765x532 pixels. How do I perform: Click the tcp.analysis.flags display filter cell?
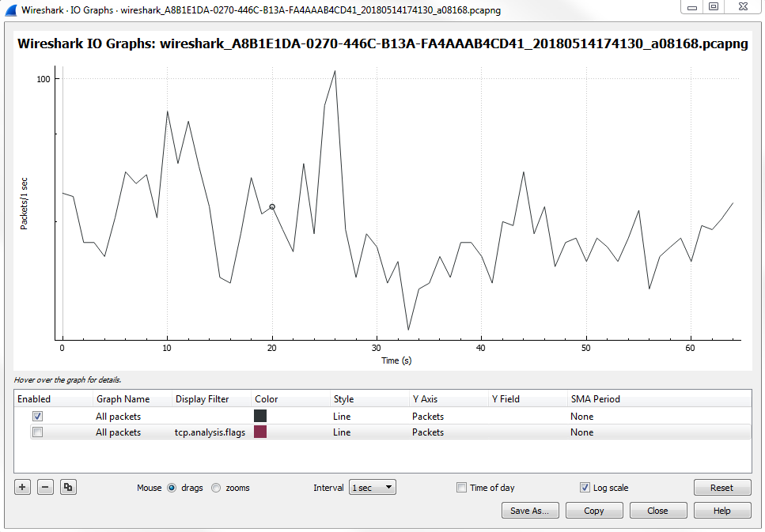(210, 432)
